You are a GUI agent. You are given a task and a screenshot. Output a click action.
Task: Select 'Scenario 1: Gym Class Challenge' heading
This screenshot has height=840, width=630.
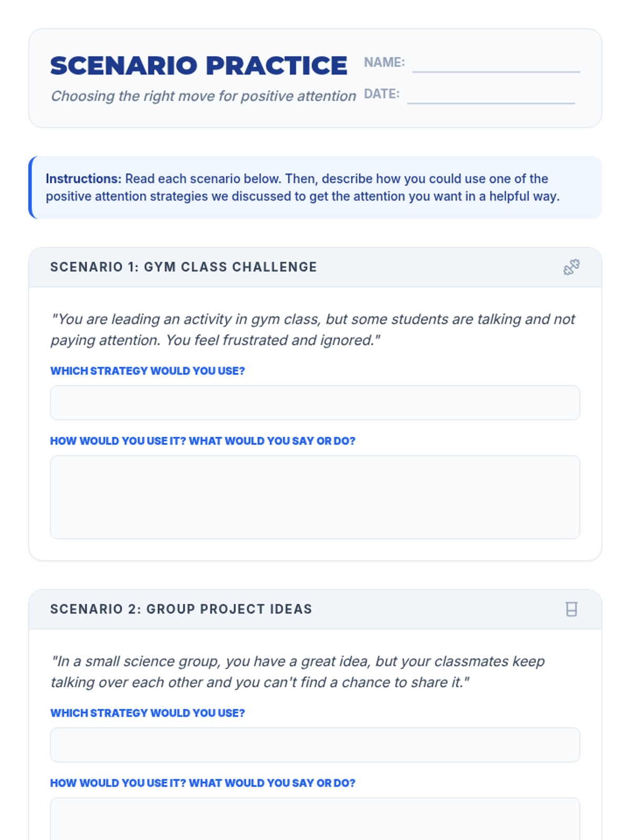click(183, 267)
